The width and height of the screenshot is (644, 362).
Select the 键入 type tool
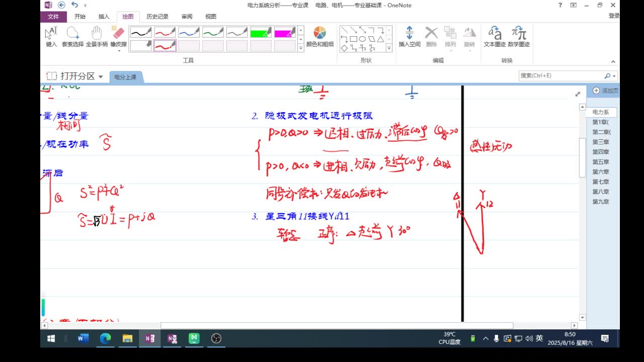click(x=51, y=37)
